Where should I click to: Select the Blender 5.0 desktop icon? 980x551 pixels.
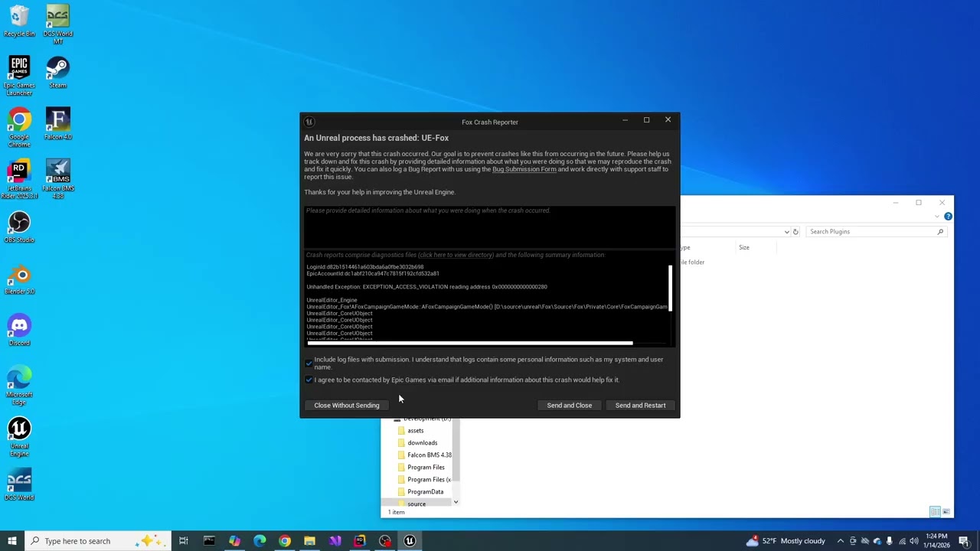tap(19, 279)
